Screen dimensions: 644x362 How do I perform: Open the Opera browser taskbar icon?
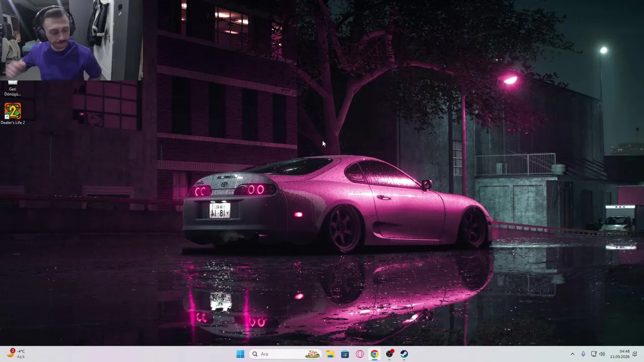click(360, 354)
